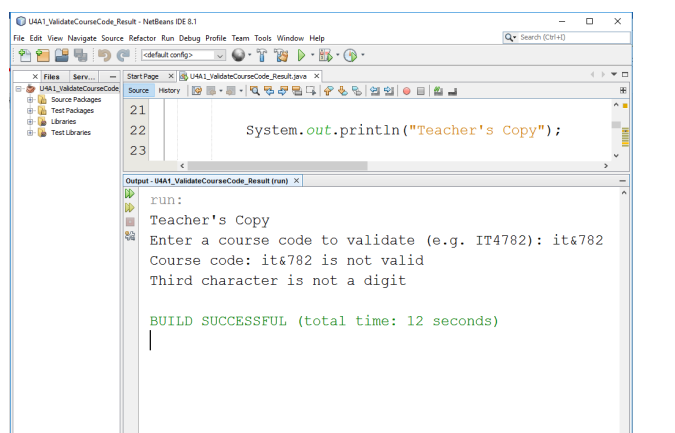Open the File menu
Image resolution: width=675 pixels, height=433 pixels.
click(19, 38)
